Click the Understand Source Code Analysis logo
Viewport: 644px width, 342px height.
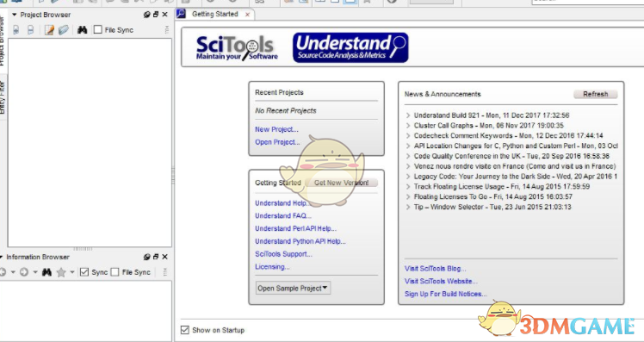pyautogui.click(x=350, y=47)
